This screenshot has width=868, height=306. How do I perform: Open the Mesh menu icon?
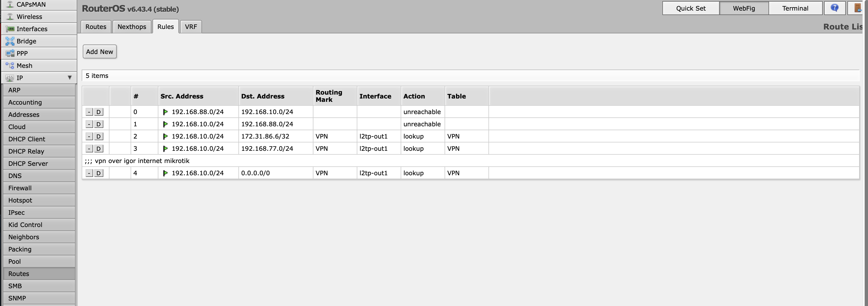[10, 65]
